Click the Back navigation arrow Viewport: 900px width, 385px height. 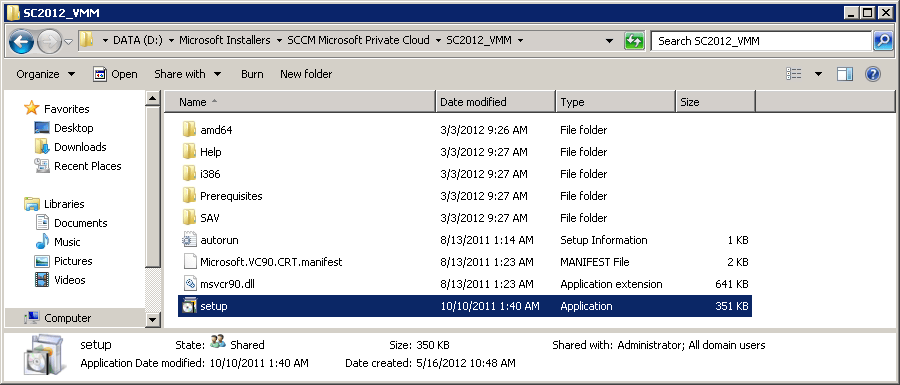point(22,41)
